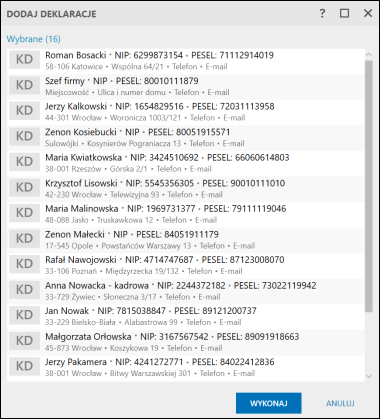
Task: Click NIP: 7815038847 value
Action: click(x=132, y=311)
